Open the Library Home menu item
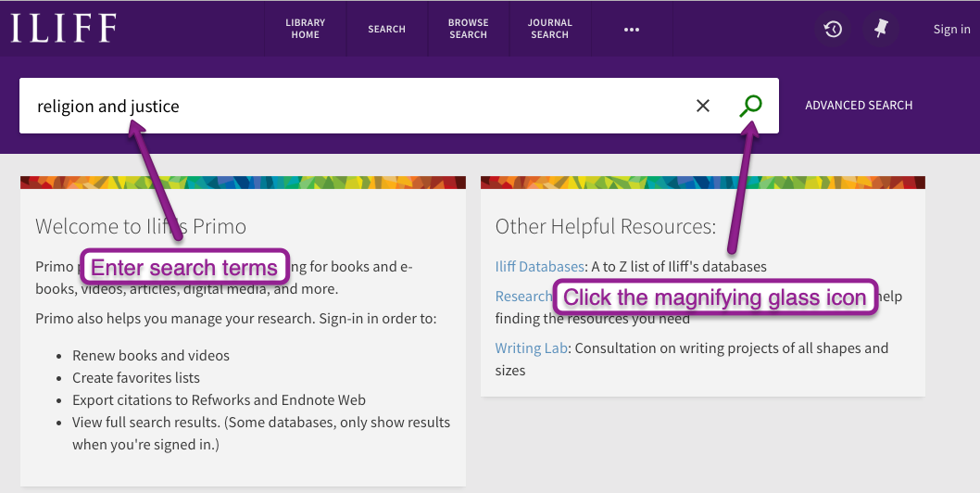Image resolution: width=980 pixels, height=493 pixels. tap(305, 29)
